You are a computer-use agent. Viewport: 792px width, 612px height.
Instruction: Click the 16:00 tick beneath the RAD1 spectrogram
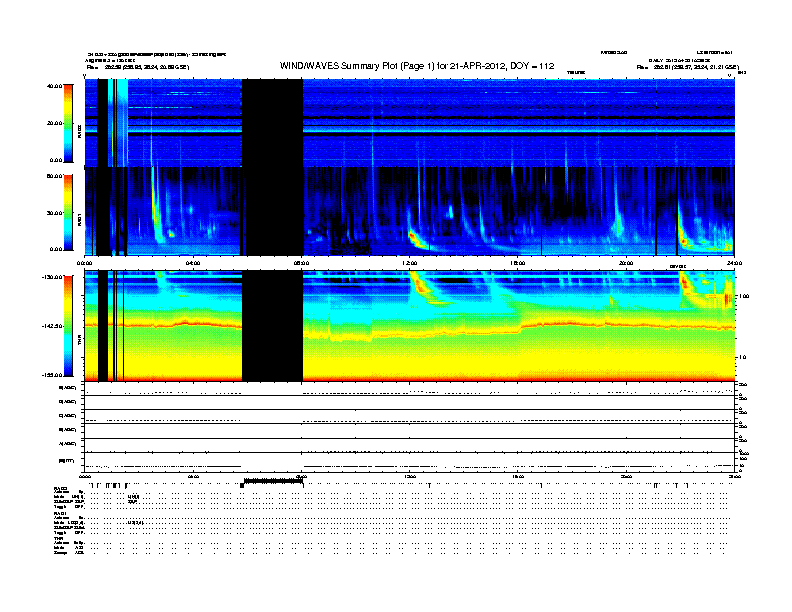point(518,263)
